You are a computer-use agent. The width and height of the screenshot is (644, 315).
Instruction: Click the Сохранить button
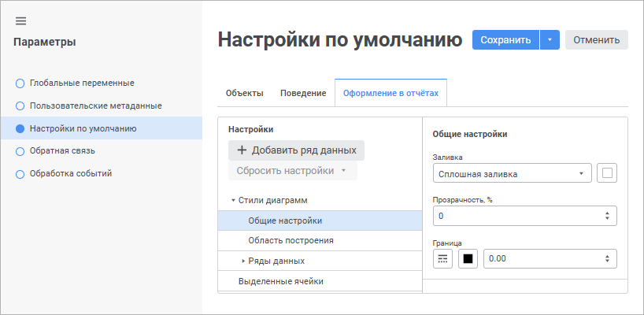pos(505,40)
